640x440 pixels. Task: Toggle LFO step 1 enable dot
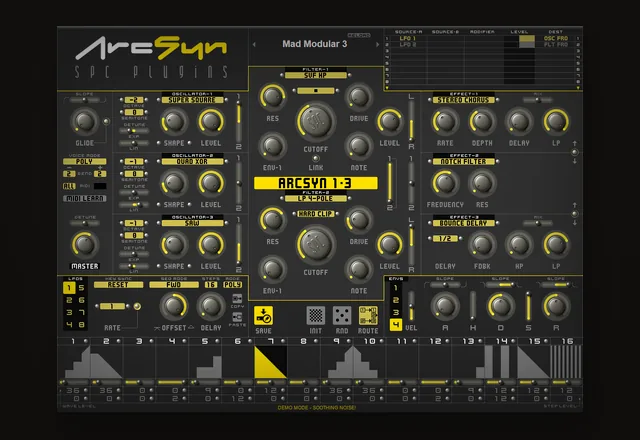(85, 341)
